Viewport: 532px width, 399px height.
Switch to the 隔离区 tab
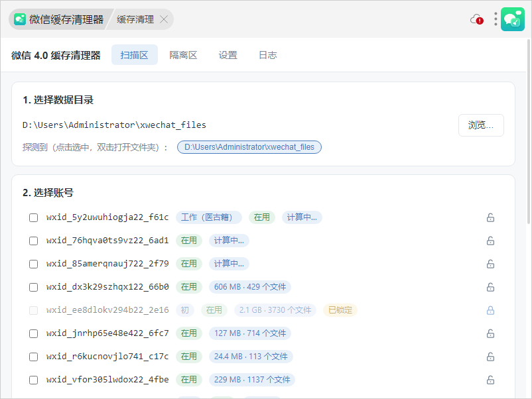pyautogui.click(x=183, y=55)
